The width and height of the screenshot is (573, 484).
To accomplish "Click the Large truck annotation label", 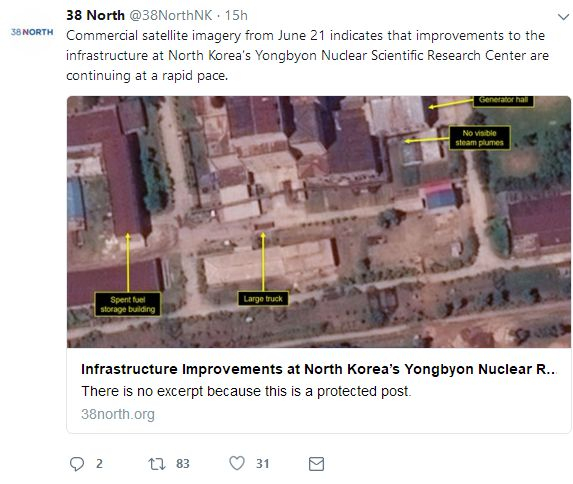I will pyautogui.click(x=263, y=299).
